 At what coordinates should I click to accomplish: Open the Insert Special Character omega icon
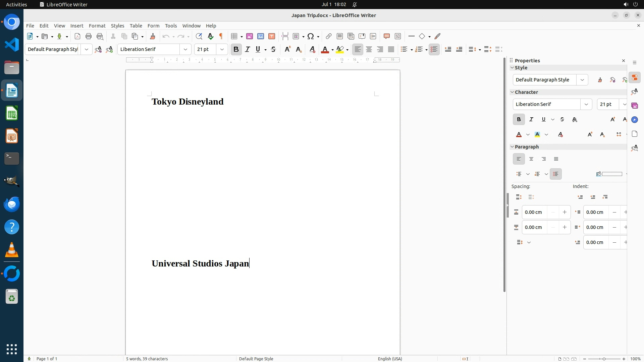pos(311,36)
